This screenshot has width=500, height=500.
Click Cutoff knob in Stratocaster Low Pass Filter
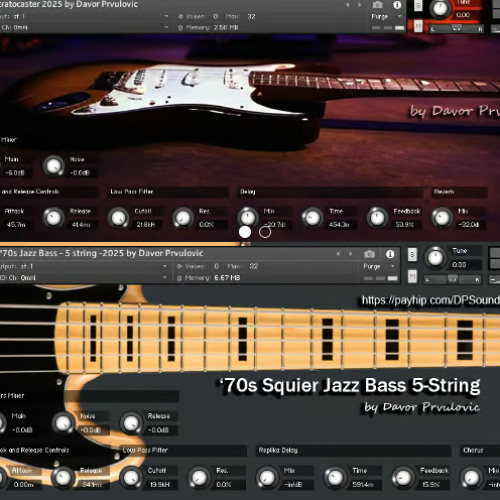tap(118, 218)
